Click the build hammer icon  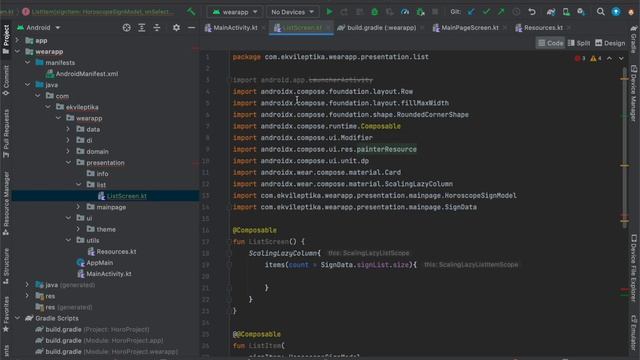coord(191,12)
